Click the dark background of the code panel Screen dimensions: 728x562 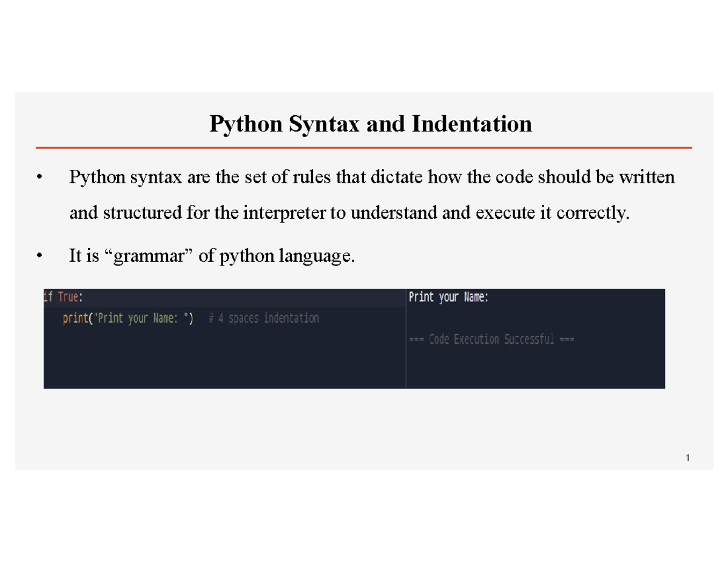(x=224, y=364)
